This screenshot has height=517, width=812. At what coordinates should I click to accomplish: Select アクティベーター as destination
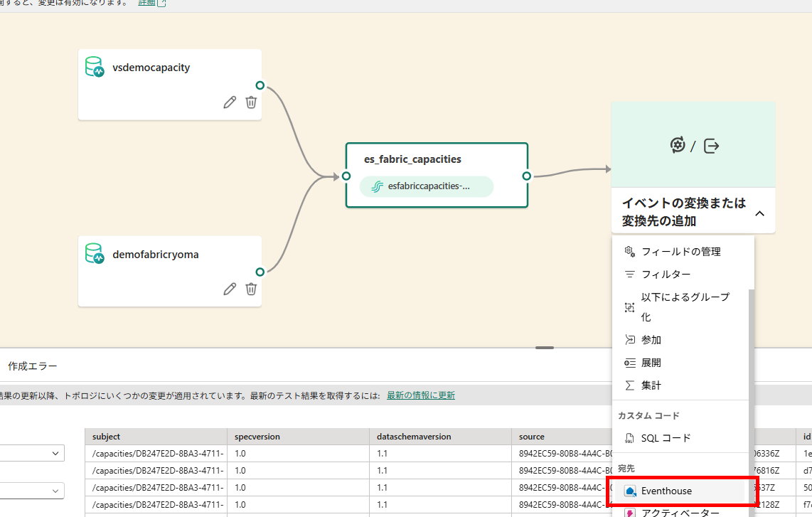[x=680, y=512]
